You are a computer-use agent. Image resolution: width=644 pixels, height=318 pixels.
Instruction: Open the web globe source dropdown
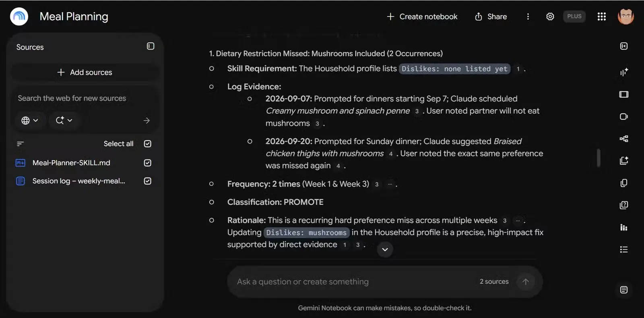click(x=29, y=121)
